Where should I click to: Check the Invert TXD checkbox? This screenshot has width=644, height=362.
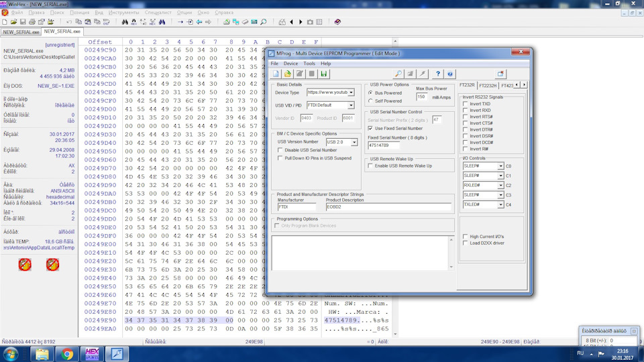coord(466,104)
